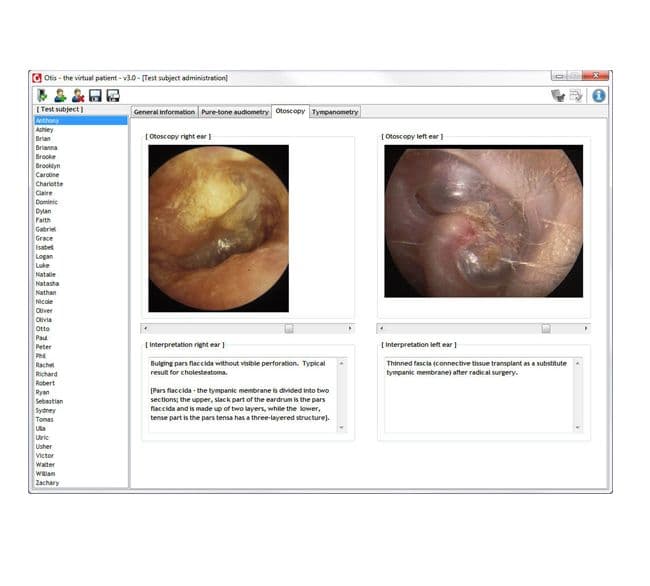Select Zachary in the test subject list
This screenshot has width=650, height=586.
pos(47,483)
